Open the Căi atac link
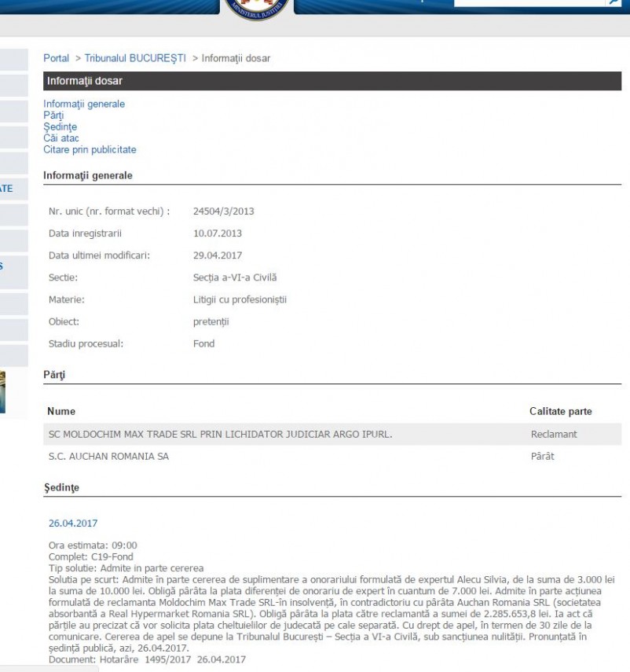630x672 pixels. [x=61, y=138]
